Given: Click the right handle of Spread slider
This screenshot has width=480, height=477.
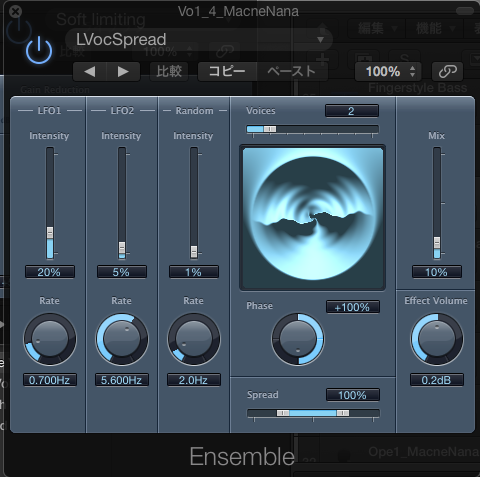Looking at the screenshot, I should [x=343, y=413].
